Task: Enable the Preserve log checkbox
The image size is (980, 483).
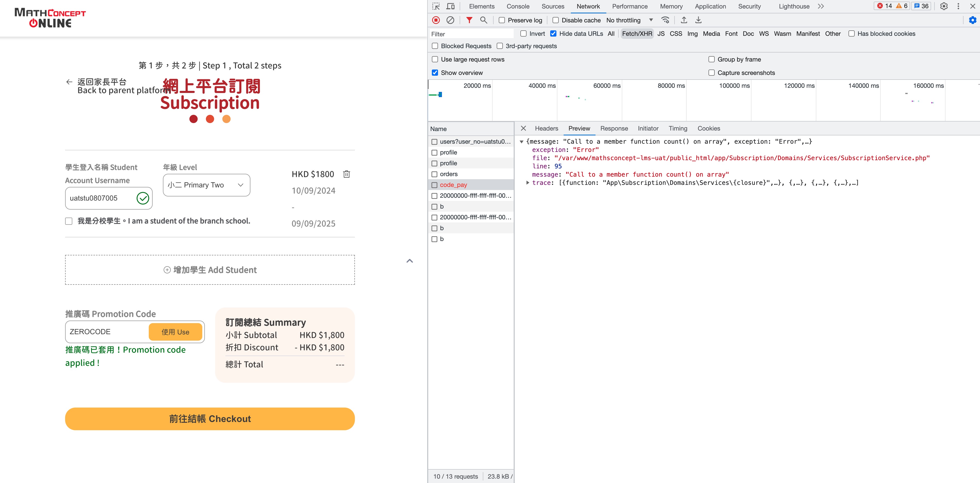Action: [x=502, y=20]
